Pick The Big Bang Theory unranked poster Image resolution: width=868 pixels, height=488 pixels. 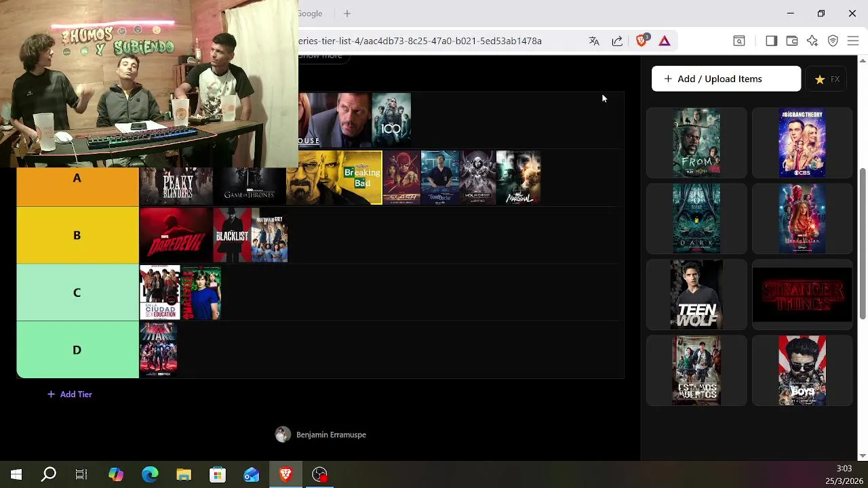[802, 143]
